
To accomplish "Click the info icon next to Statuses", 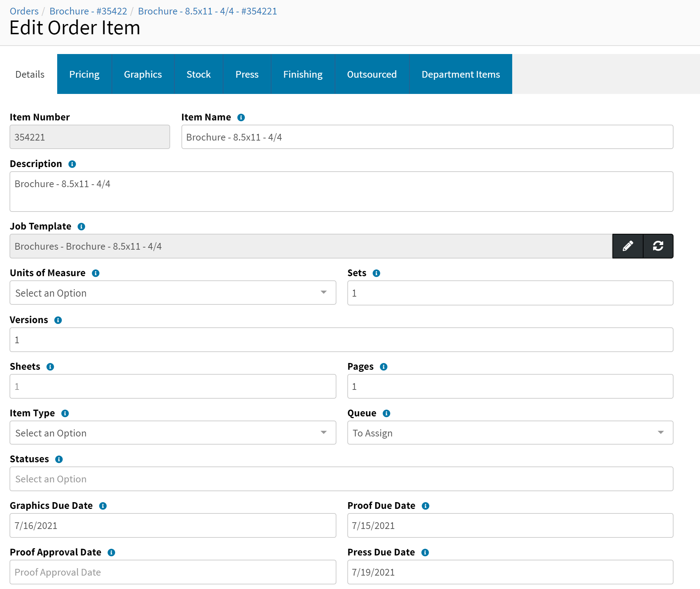I will click(59, 459).
